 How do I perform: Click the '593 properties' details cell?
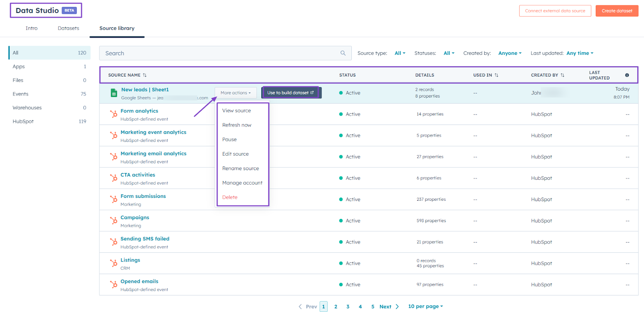coord(431,221)
